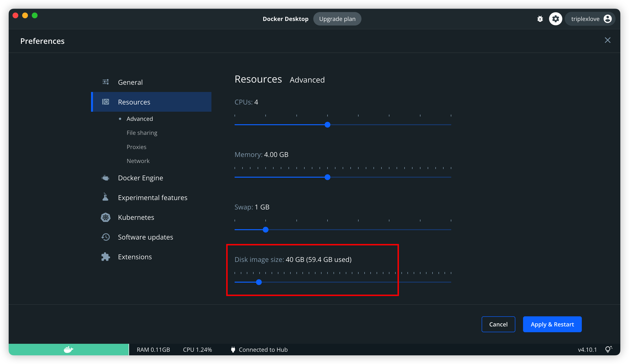Click the Kubernetes wheel icon

tap(105, 217)
